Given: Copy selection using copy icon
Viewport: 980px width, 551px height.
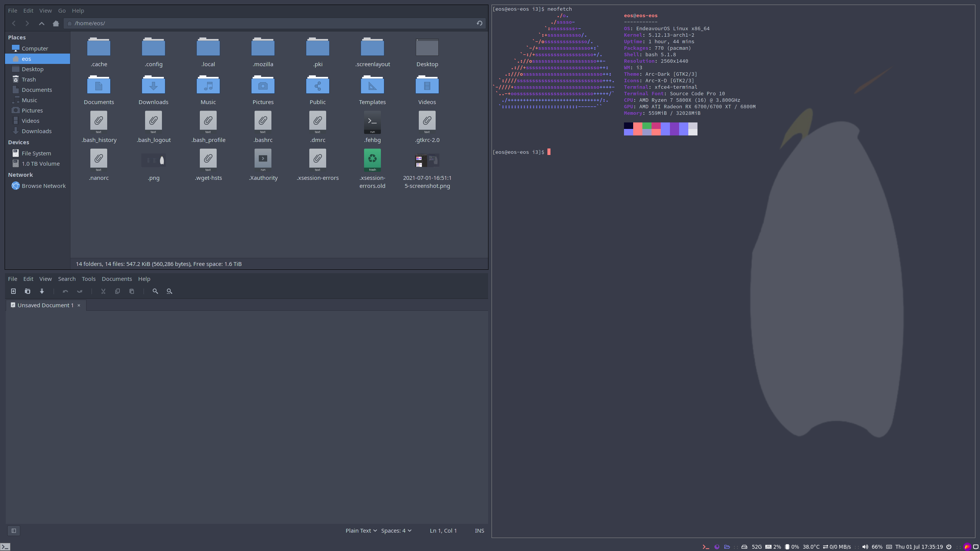Looking at the screenshot, I should (x=118, y=291).
